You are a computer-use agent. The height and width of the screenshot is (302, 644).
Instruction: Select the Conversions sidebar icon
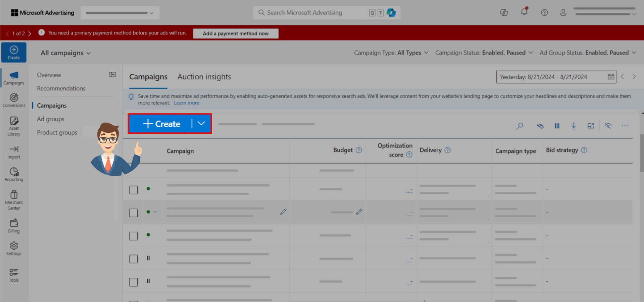click(14, 100)
